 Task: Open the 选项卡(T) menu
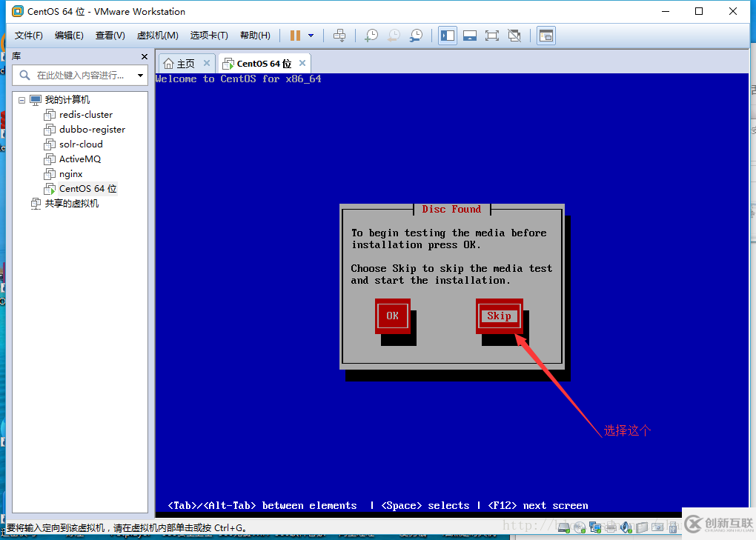pyautogui.click(x=209, y=36)
